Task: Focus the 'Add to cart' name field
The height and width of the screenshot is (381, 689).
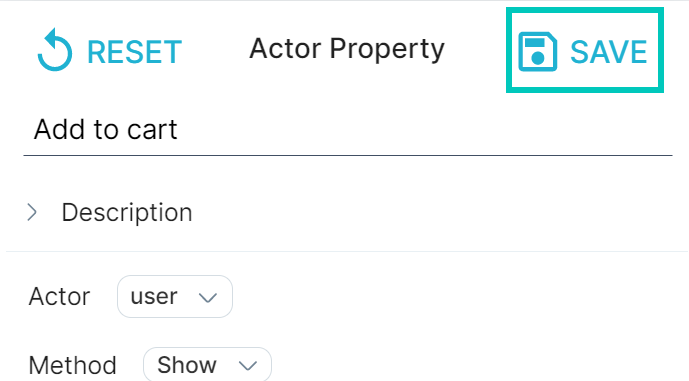Action: coord(348,129)
